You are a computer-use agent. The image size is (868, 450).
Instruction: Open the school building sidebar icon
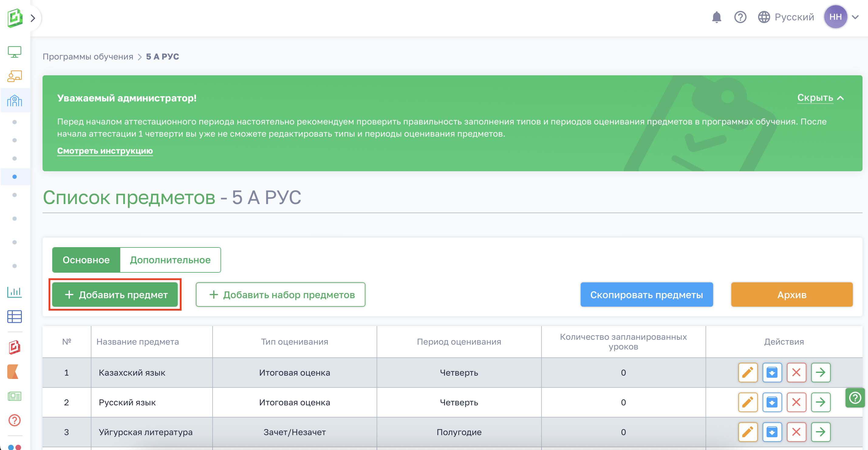pos(15,101)
